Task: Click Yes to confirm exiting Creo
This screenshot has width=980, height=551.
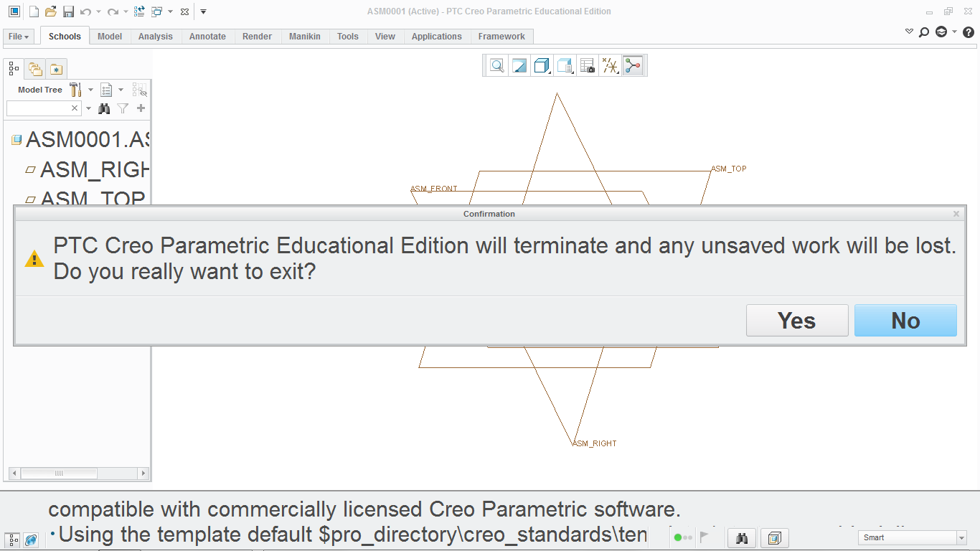Action: click(x=797, y=320)
